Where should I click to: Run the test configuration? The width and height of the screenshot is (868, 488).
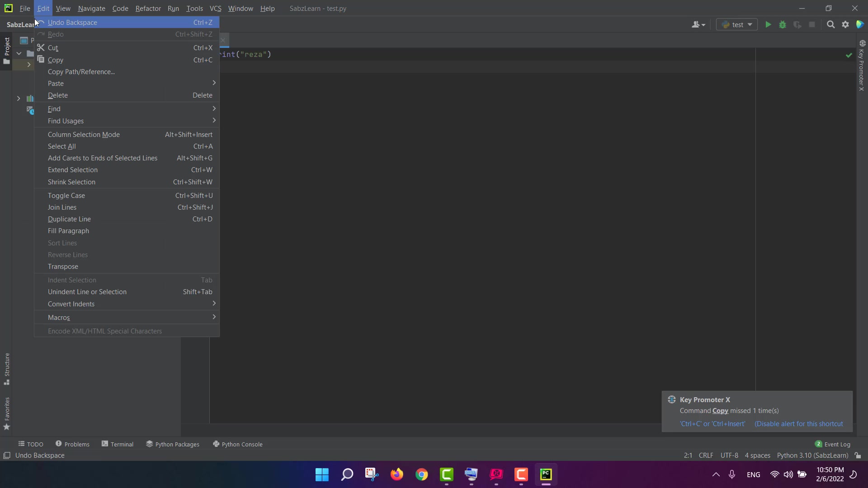(x=768, y=25)
